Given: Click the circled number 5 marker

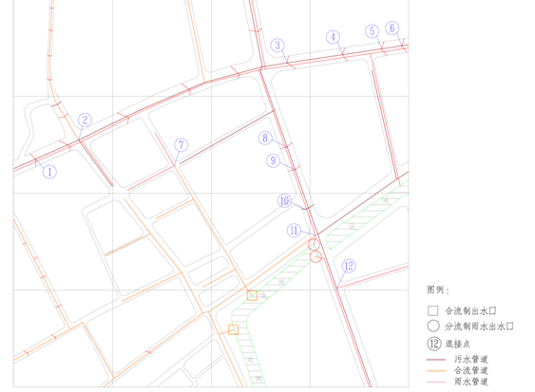Looking at the screenshot, I should (x=372, y=31).
